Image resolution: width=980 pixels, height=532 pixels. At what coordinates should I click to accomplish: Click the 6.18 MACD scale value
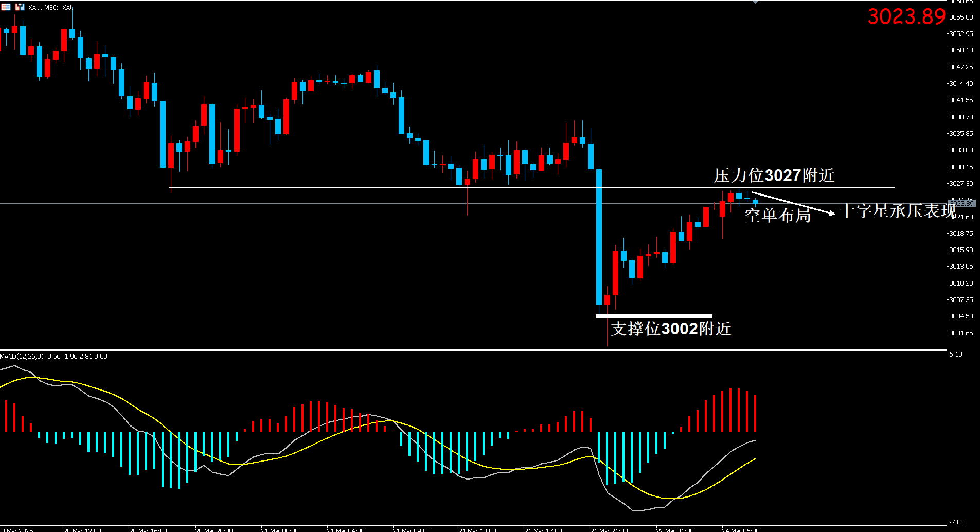point(955,354)
